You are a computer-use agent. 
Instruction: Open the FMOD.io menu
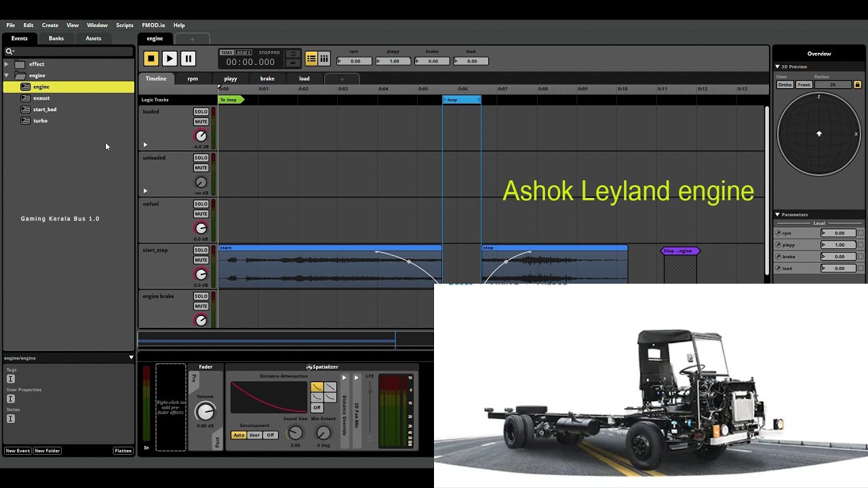point(153,25)
